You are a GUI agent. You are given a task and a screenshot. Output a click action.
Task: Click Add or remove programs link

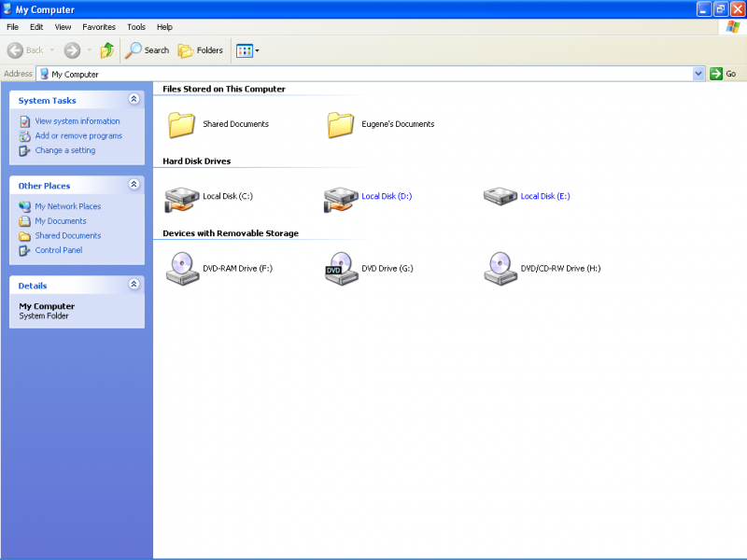point(78,135)
